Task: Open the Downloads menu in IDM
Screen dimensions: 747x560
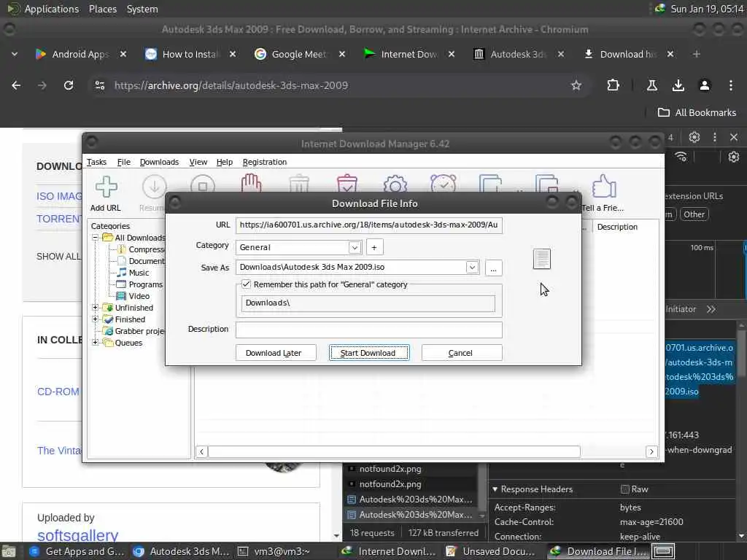Action: pyautogui.click(x=159, y=162)
